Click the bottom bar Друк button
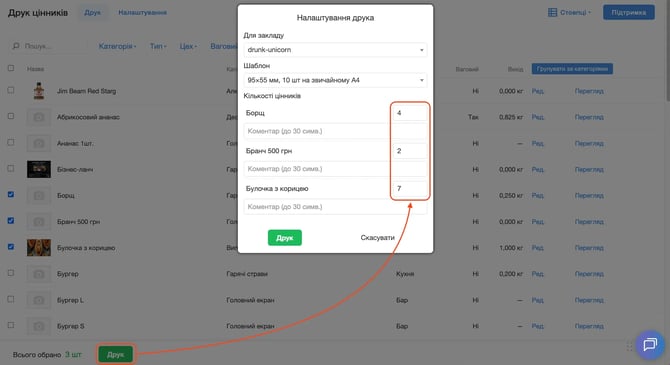Viewport: 670px width, 365px height. pyautogui.click(x=115, y=354)
